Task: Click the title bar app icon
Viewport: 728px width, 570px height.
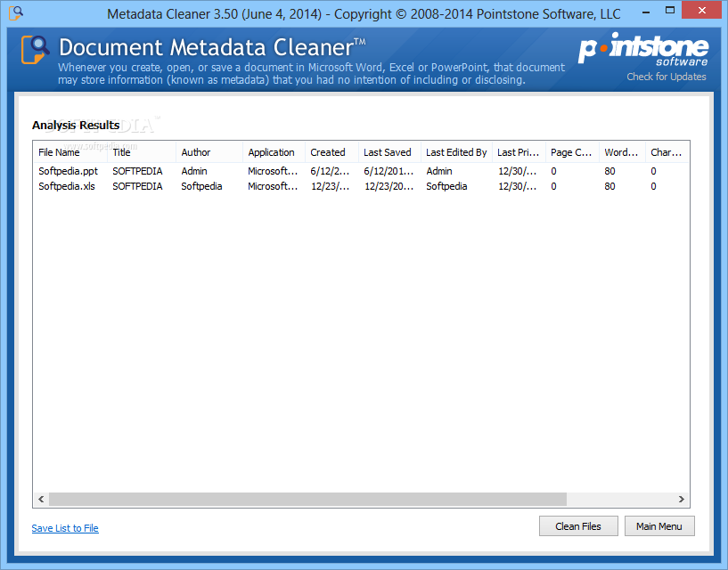Action: (x=16, y=13)
